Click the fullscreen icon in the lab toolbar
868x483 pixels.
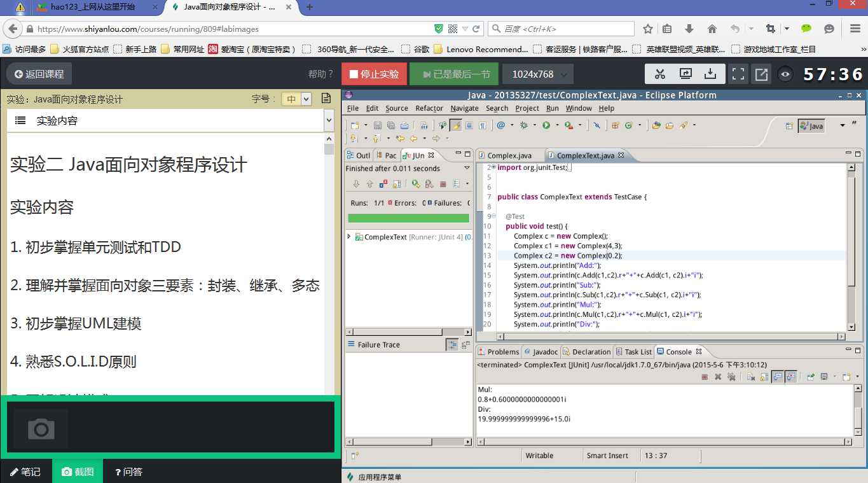coord(738,74)
